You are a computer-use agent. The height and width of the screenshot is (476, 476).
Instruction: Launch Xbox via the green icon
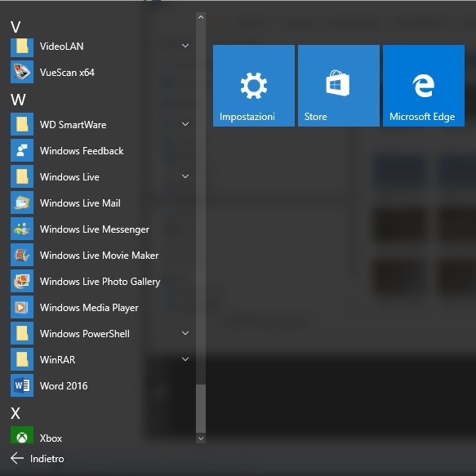click(x=22, y=435)
